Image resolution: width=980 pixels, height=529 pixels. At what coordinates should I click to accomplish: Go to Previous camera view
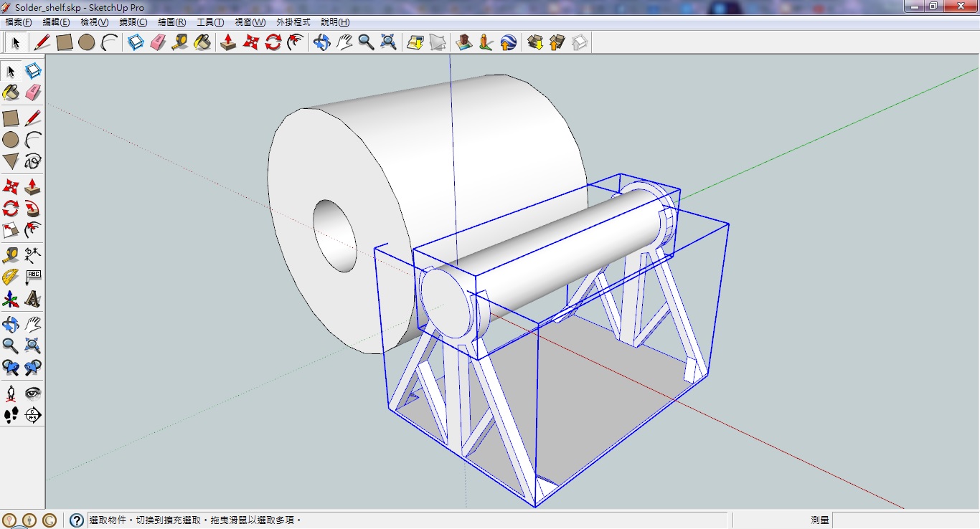pyautogui.click(x=11, y=367)
